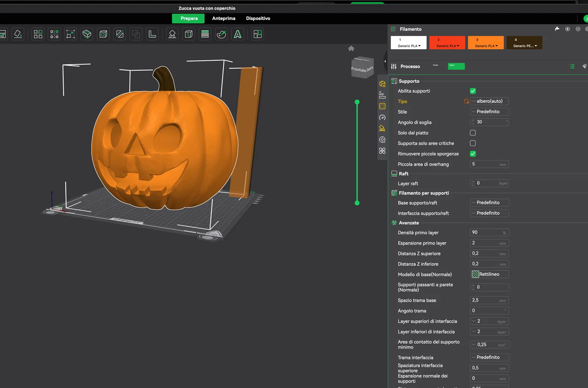The image size is (588, 388).
Task: Open the speed settings gauge icon
Action: (x=382, y=117)
